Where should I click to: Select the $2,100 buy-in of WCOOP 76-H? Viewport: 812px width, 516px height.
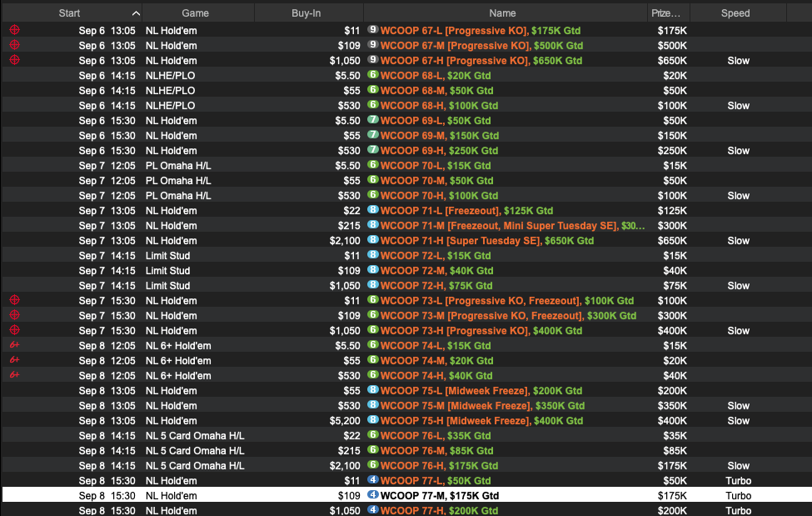pyautogui.click(x=345, y=466)
